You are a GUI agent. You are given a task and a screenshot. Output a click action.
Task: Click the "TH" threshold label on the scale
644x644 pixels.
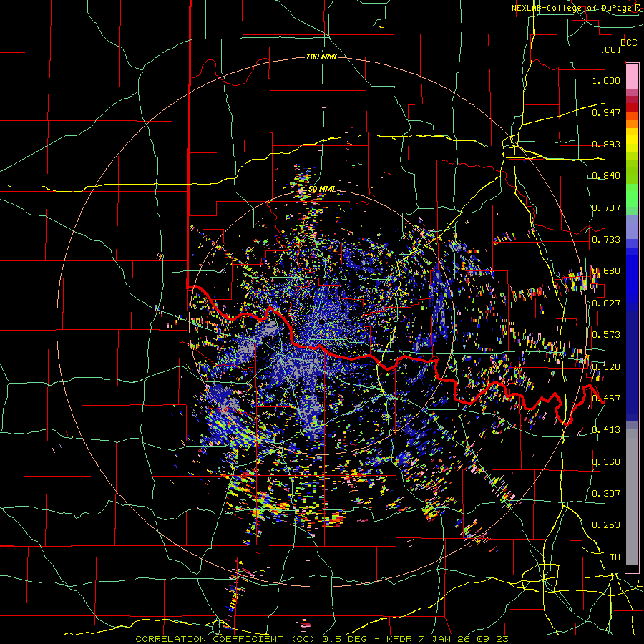point(615,557)
